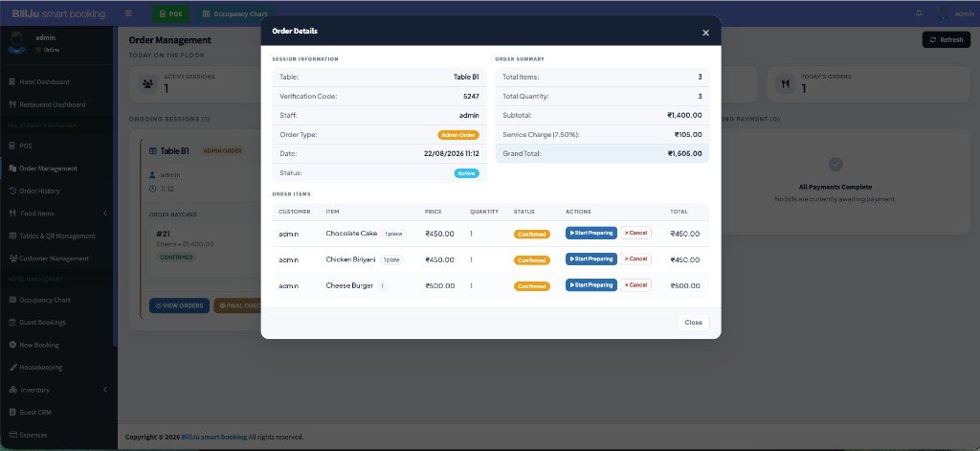Click the Housekeeping broom icon
Viewport: 980px width, 451px height.
[12, 367]
